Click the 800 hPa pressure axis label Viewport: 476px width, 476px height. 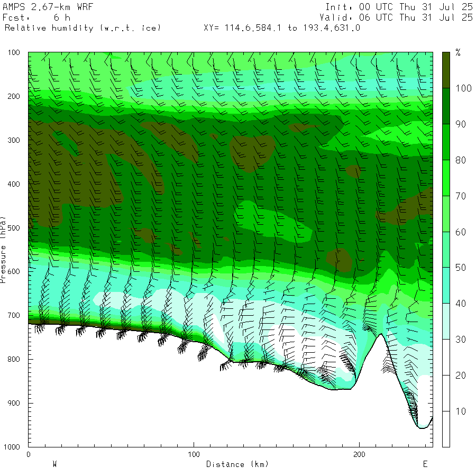tap(14, 359)
